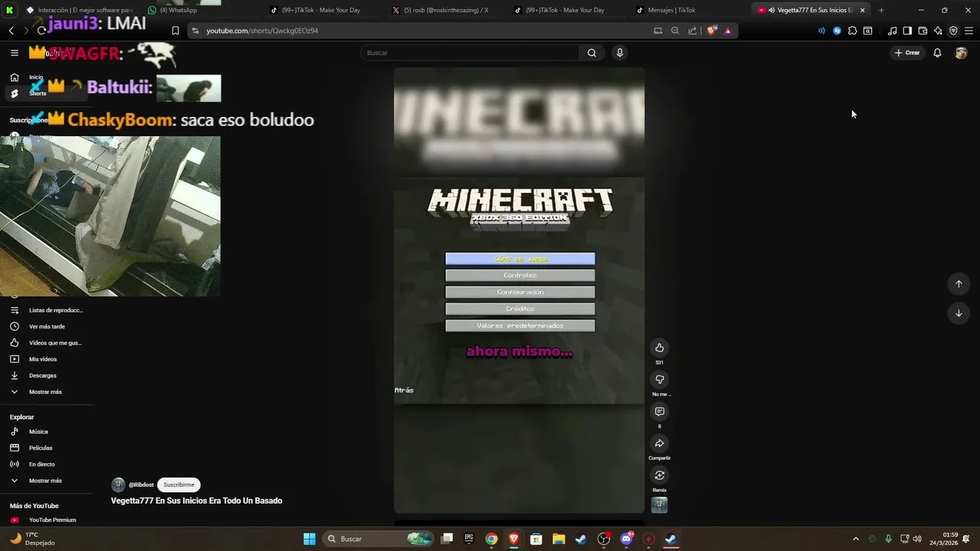Close the Vegetta777 YouTube tab

[x=863, y=10]
